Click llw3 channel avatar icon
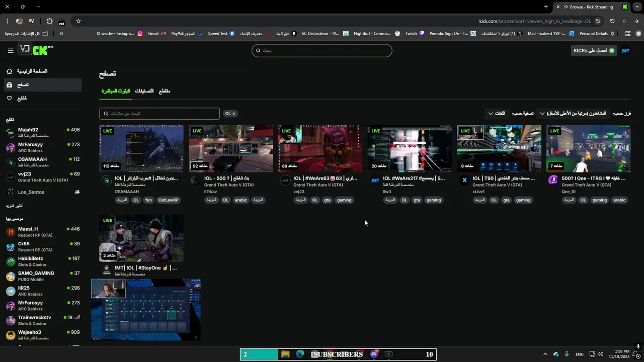Screen dimensions: 644x362 click(x=375, y=180)
